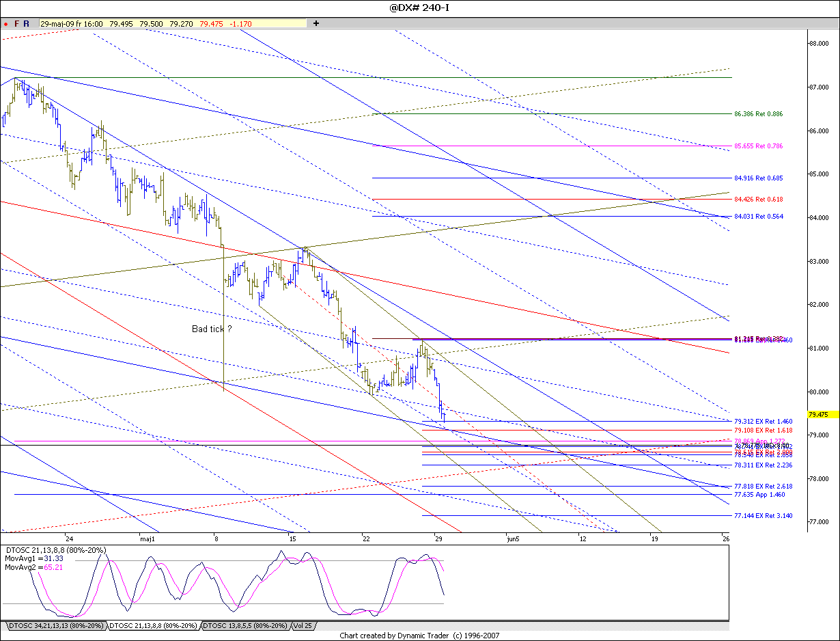The image size is (840, 641).
Task: Click the red dot icon in the toolbar
Action: [5, 23]
